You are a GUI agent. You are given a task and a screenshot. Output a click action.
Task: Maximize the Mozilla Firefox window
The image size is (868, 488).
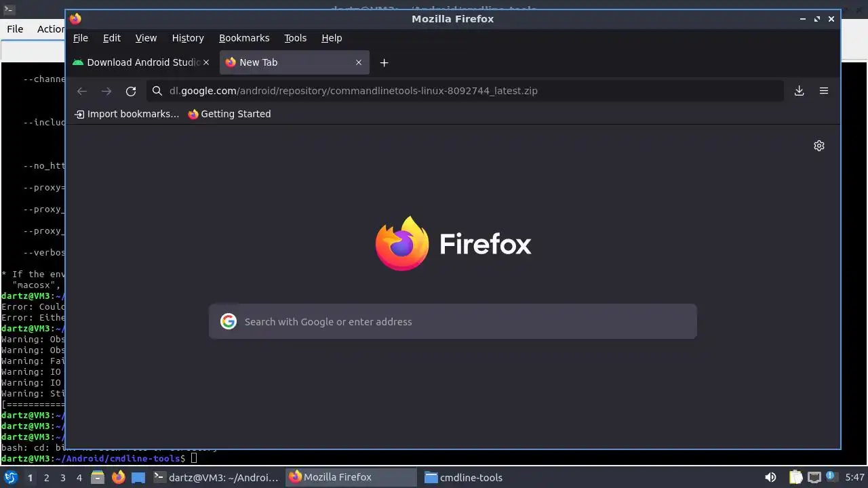(x=817, y=19)
